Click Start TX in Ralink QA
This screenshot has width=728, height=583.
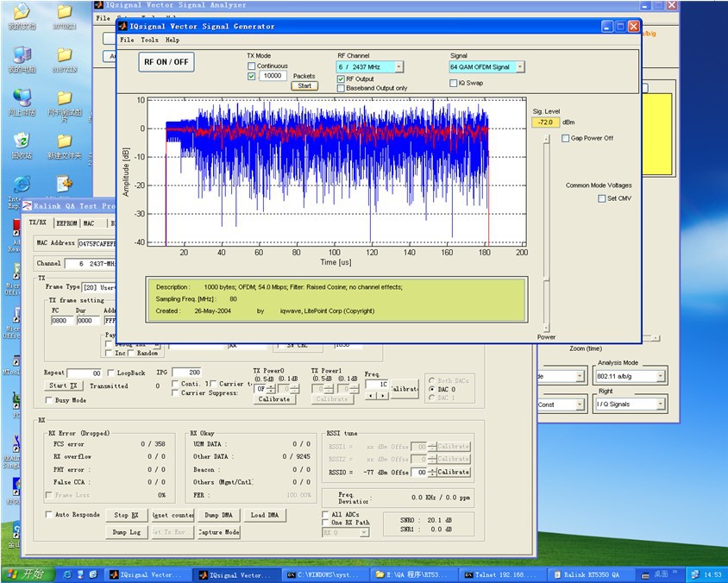pyautogui.click(x=64, y=386)
